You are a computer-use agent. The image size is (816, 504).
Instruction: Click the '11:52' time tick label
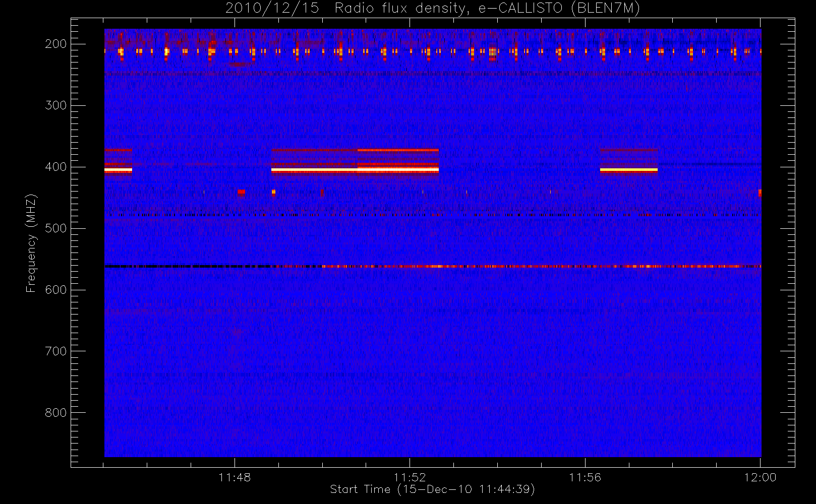[x=410, y=477]
